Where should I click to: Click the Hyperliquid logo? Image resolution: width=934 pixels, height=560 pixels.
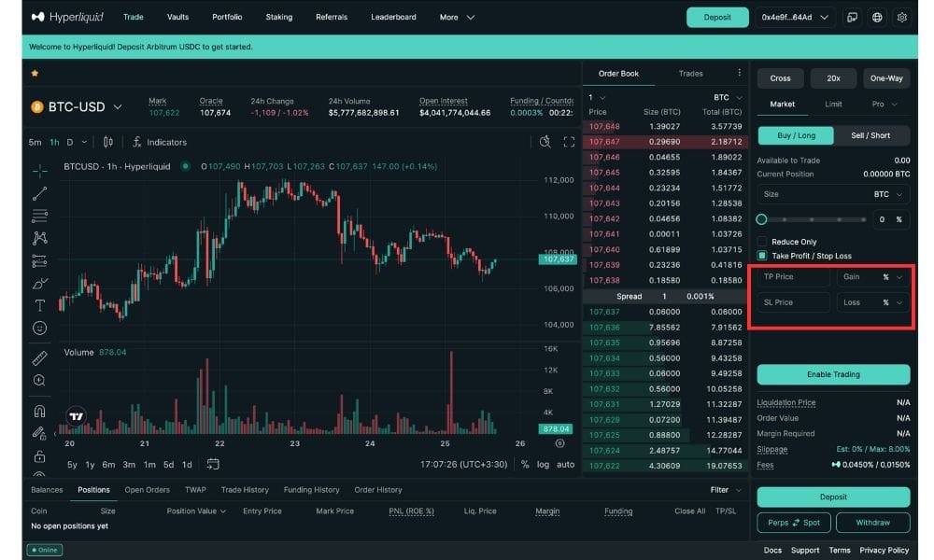[67, 17]
